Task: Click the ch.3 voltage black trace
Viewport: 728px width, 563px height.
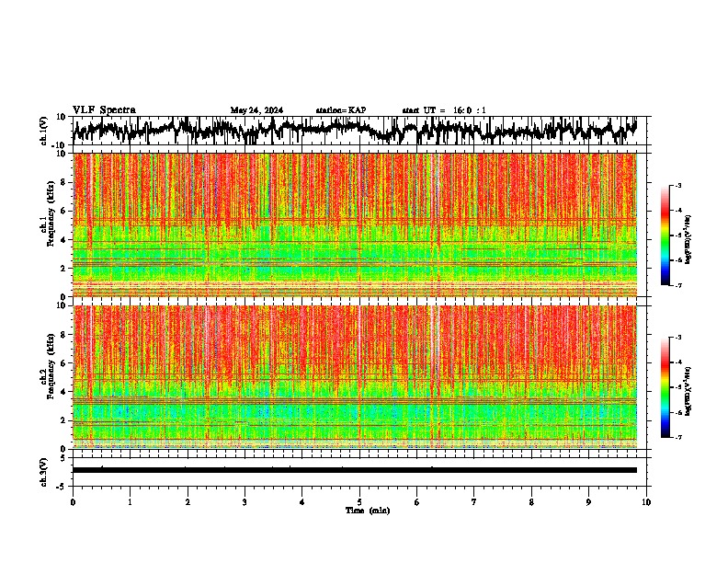Action: [355, 470]
